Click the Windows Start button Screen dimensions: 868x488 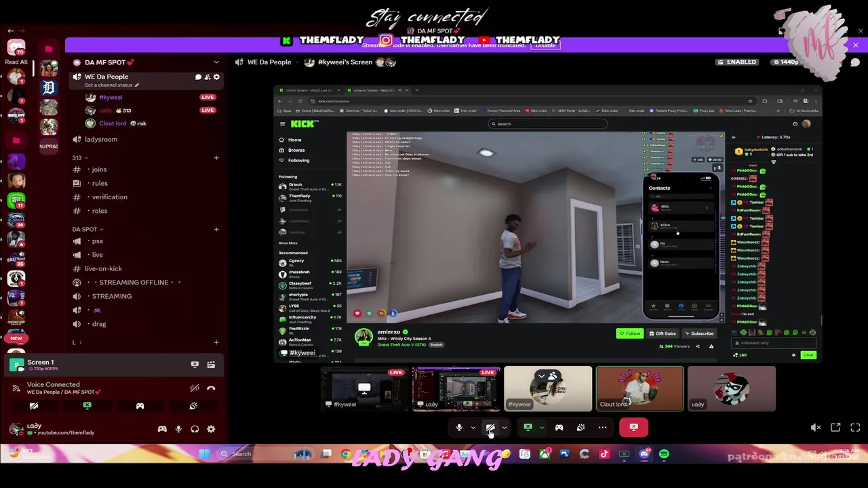pyautogui.click(x=203, y=454)
